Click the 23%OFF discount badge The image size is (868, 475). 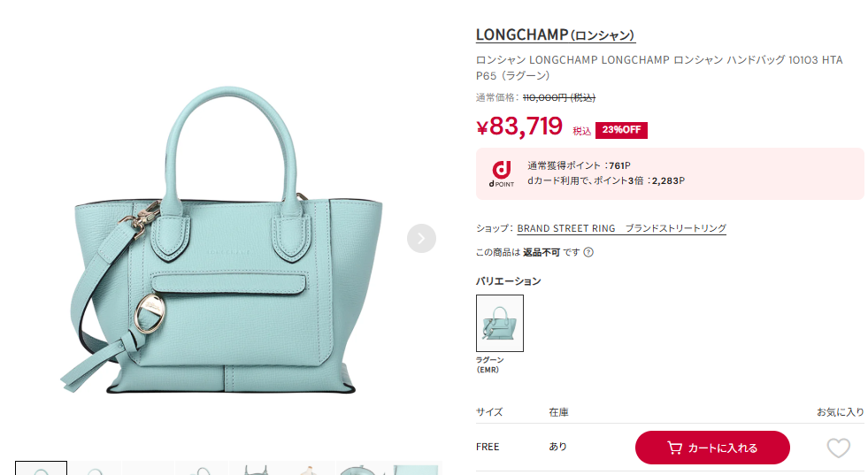(x=621, y=130)
